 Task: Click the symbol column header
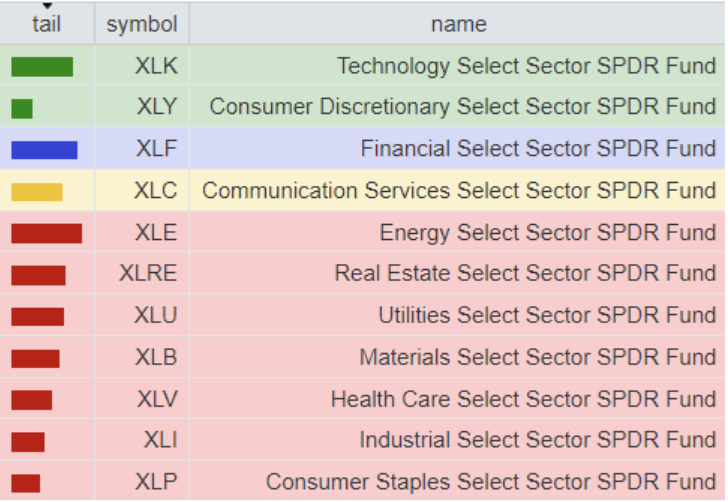point(141,25)
